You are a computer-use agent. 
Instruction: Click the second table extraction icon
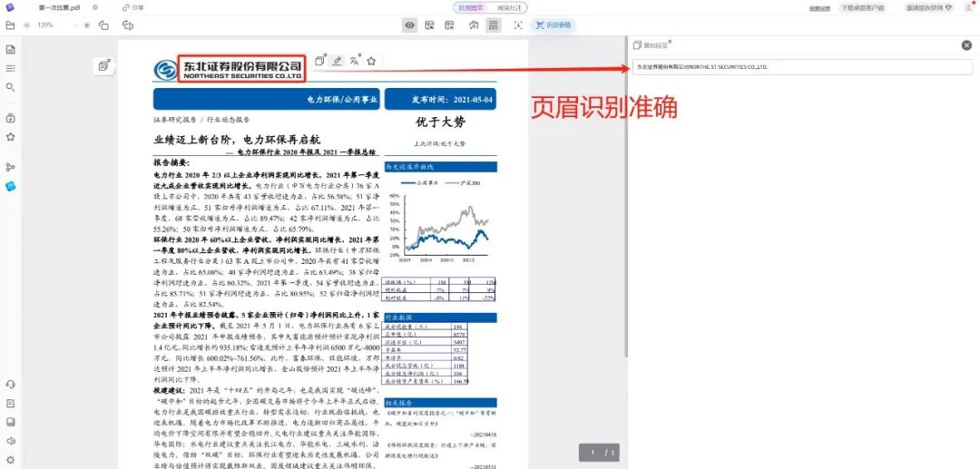(x=449, y=25)
